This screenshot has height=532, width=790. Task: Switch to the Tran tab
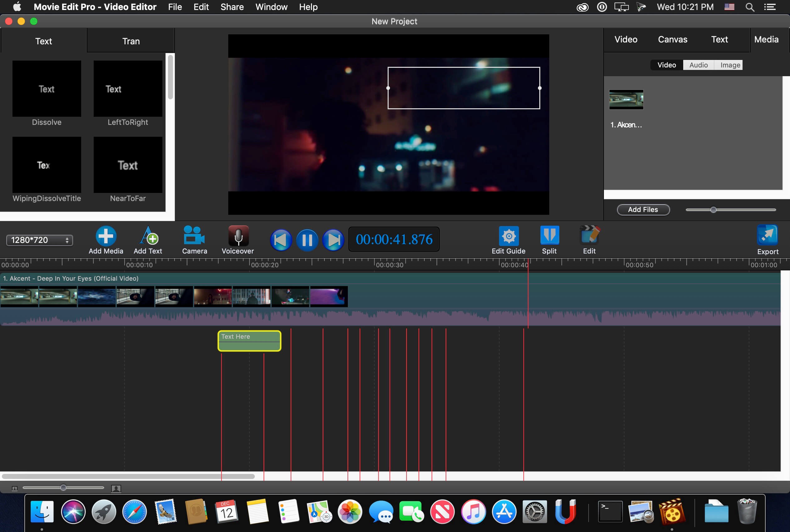130,41
